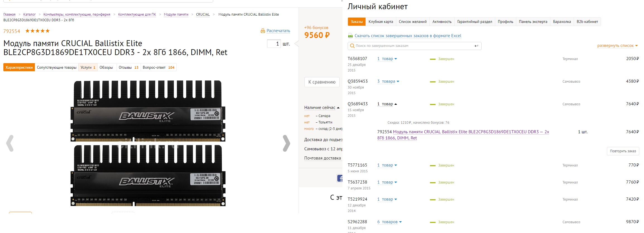
Task: Focus the completed orders search field
Action: pos(413,46)
